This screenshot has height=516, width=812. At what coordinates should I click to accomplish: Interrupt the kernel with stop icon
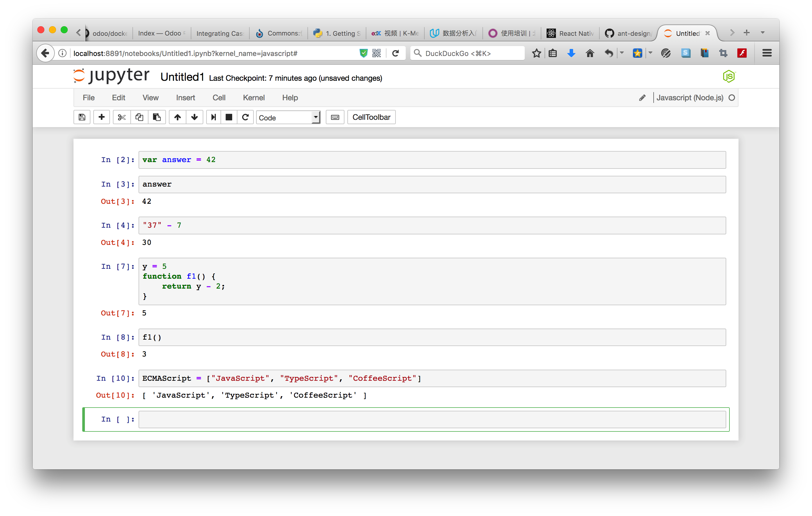tap(229, 117)
